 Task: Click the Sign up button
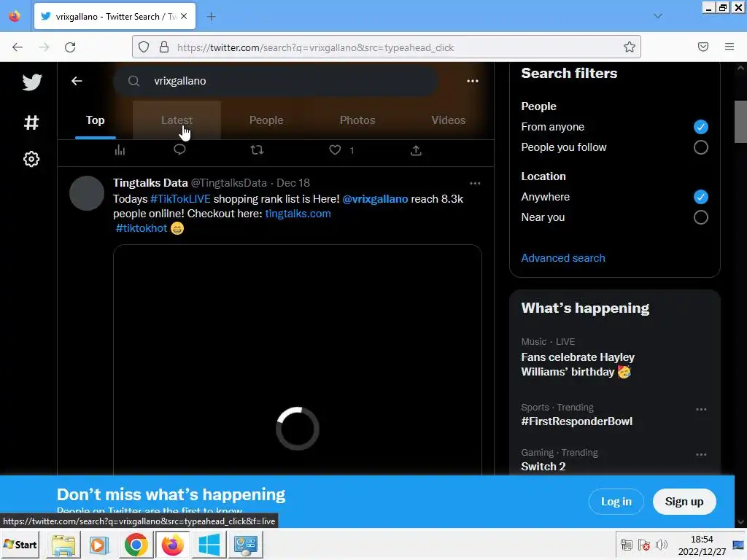point(684,502)
